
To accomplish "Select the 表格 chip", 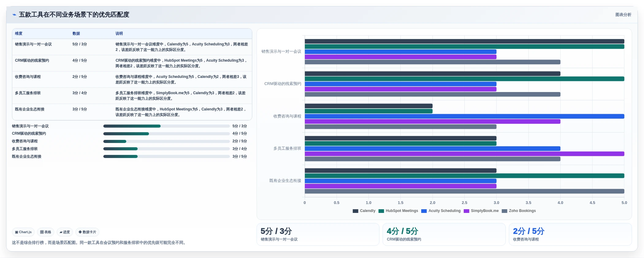I will pos(46,232).
